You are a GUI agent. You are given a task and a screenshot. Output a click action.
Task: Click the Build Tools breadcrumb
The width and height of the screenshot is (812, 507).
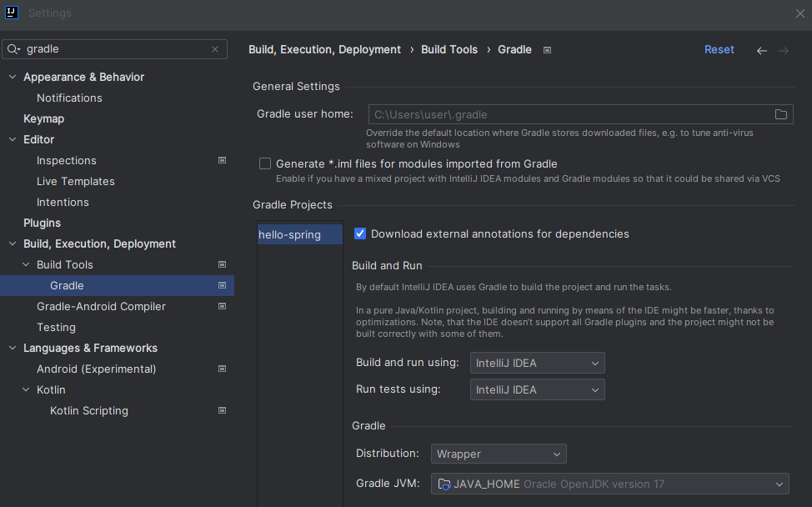(x=449, y=49)
